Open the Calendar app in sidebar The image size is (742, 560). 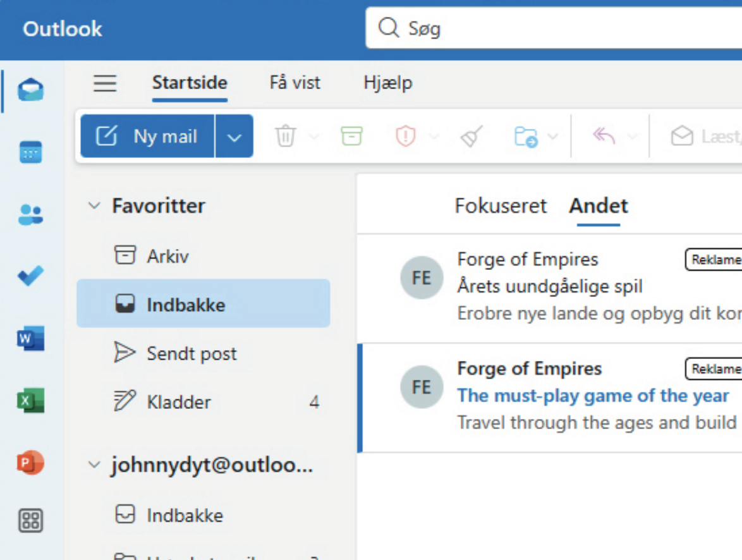[x=30, y=152]
